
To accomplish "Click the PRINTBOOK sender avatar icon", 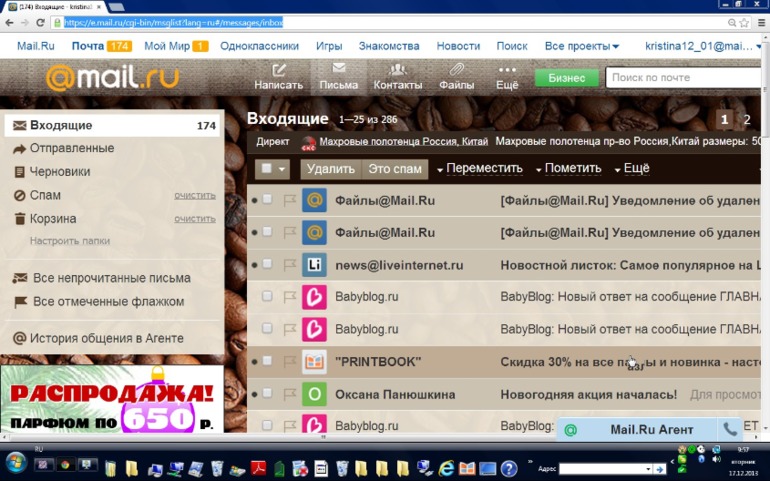I will click(314, 362).
